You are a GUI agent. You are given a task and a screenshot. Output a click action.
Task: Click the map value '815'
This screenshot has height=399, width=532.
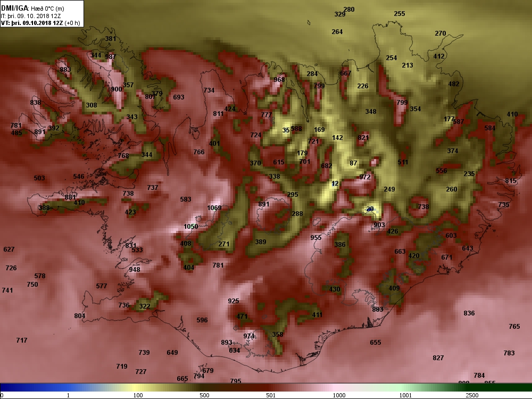[511, 181]
